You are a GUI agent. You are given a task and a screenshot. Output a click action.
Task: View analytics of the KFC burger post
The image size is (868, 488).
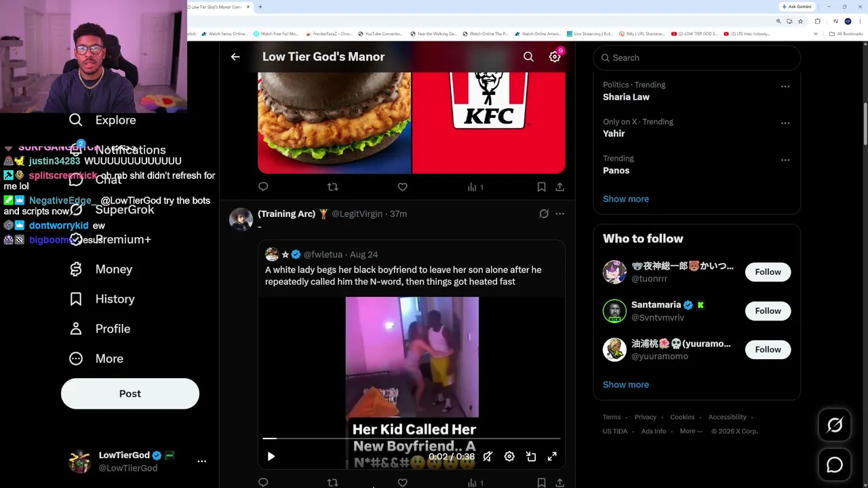coord(475,187)
